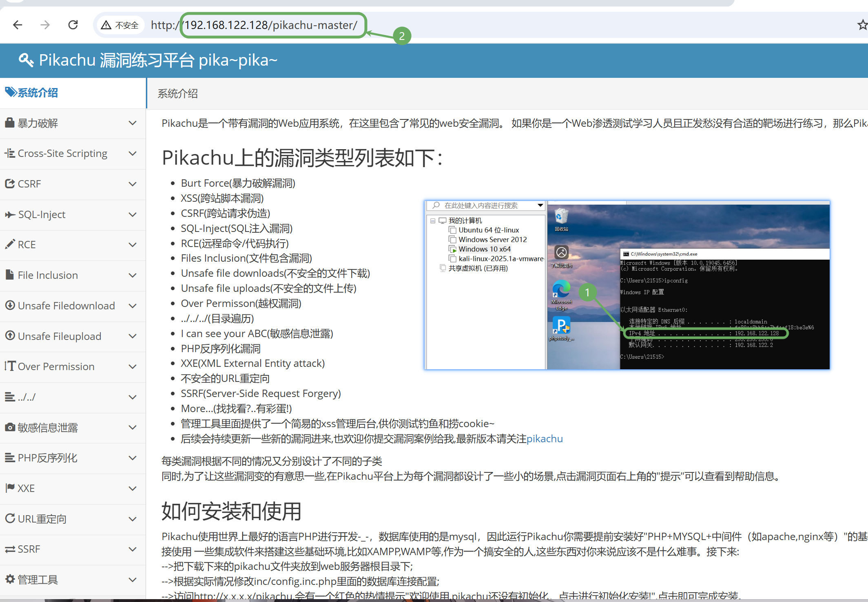Expand the URL重定向 chevron
The width and height of the screenshot is (868, 602).
click(133, 519)
